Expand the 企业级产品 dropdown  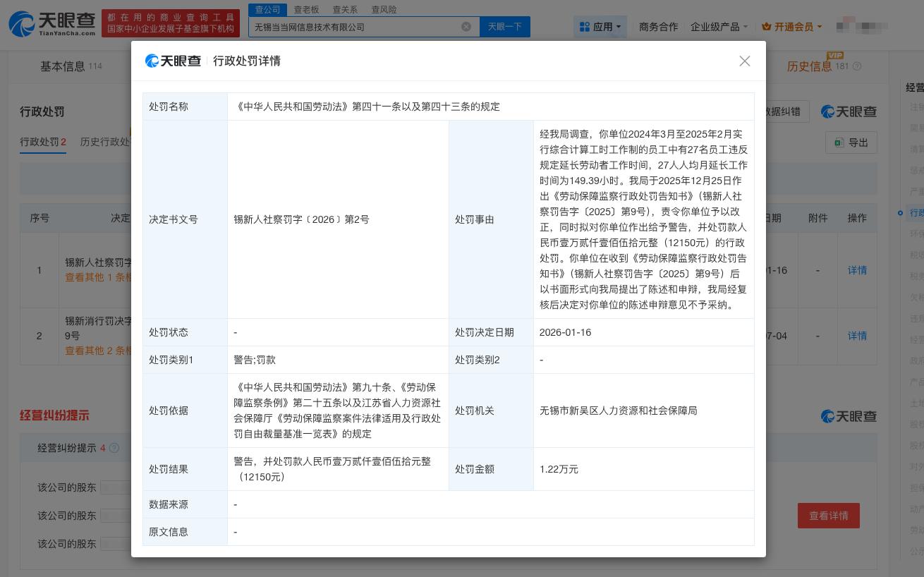(719, 27)
